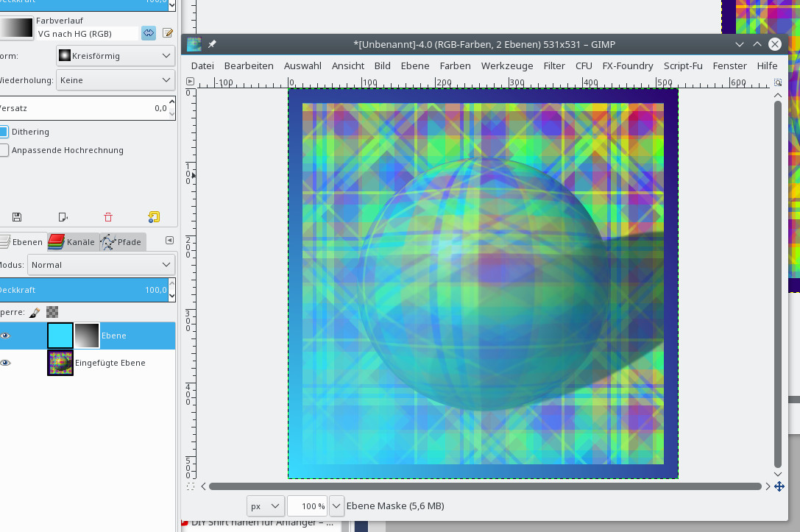
Task: Open the layers panel configuration menu arrow
Action: (x=169, y=241)
